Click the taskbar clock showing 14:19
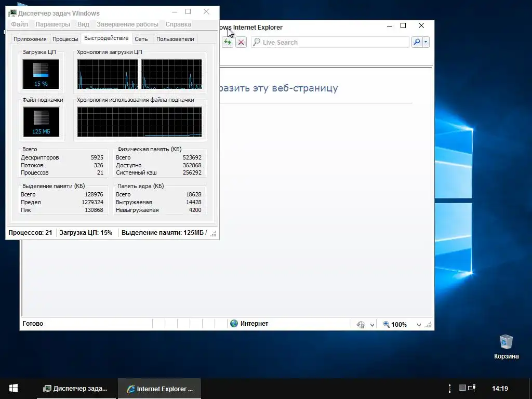The height and width of the screenshot is (399, 532). point(500,389)
